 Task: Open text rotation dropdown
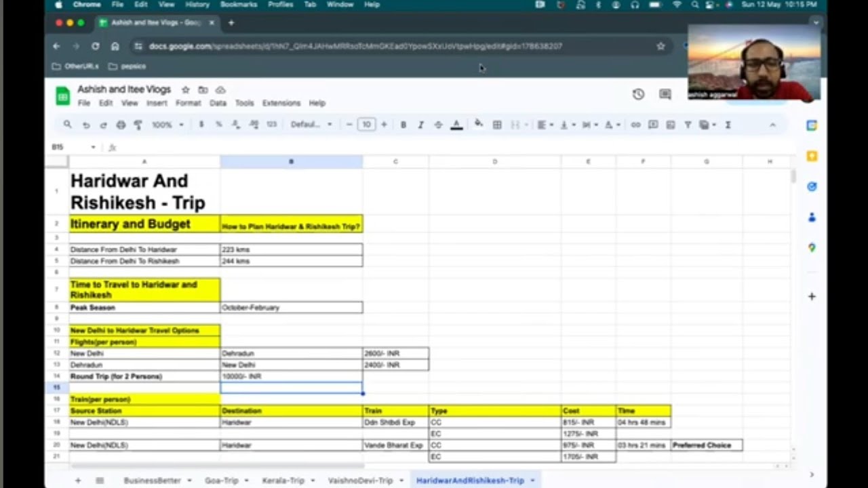pos(612,125)
